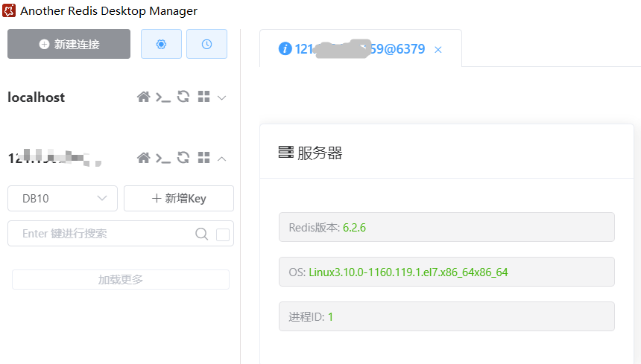The height and width of the screenshot is (364, 641).
Task: Click the New Connection (新建连接) button
Action: point(69,44)
